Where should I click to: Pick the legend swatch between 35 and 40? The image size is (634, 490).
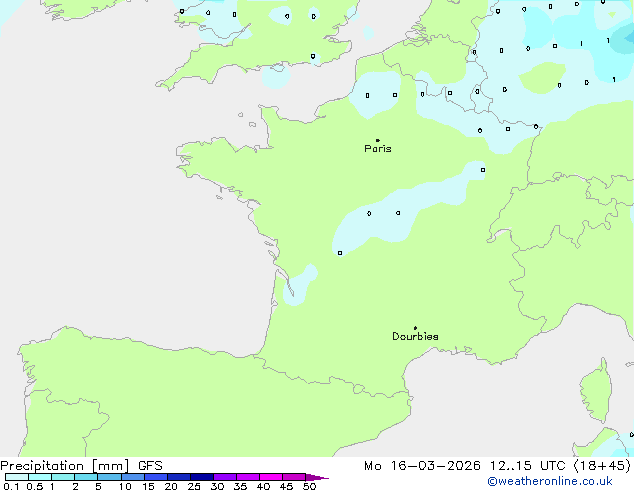(248, 478)
